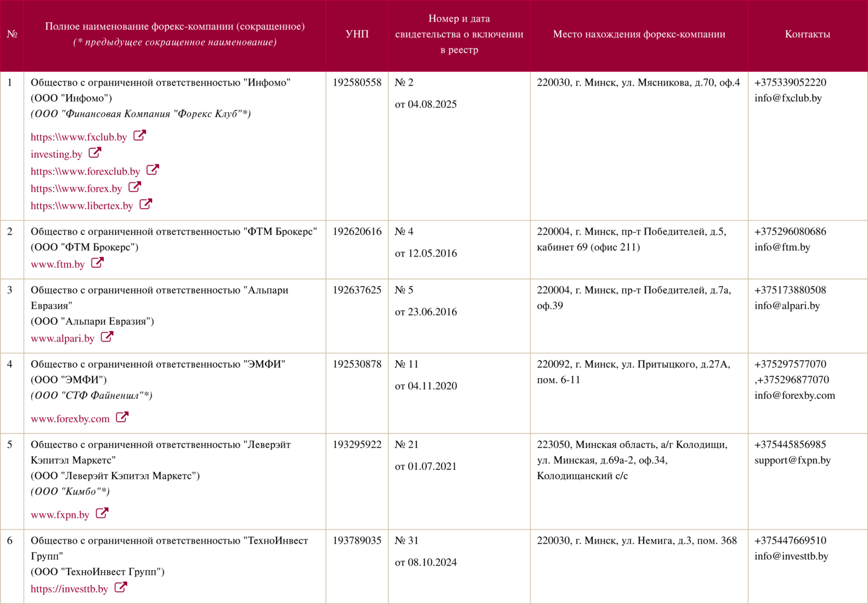Viewport: 868px width, 604px height.
Task: Click the "Место нахождения форекс-компании" header
Action: (639, 34)
